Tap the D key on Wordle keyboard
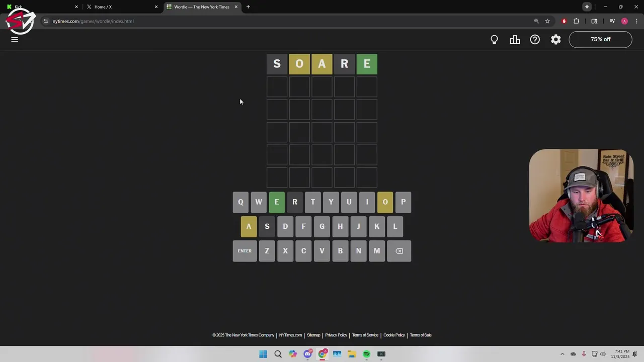Image resolution: width=644 pixels, height=362 pixels. tap(285, 226)
